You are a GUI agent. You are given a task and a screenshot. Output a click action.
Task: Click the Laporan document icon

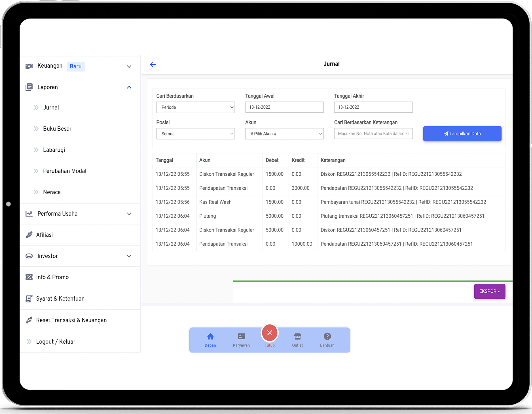pos(29,87)
